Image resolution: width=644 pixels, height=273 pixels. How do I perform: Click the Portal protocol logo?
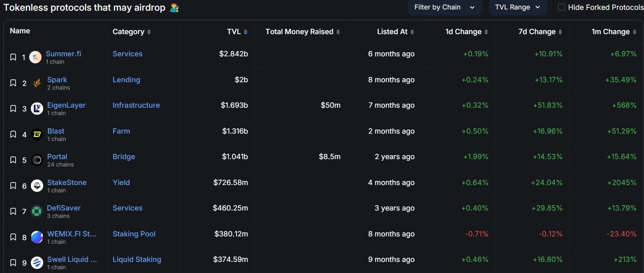point(37,160)
